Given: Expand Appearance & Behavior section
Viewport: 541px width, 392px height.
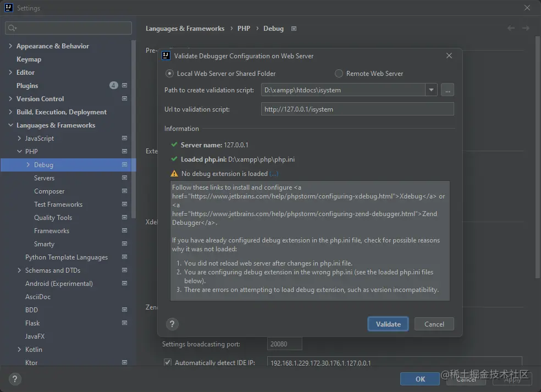Looking at the screenshot, I should [10, 46].
